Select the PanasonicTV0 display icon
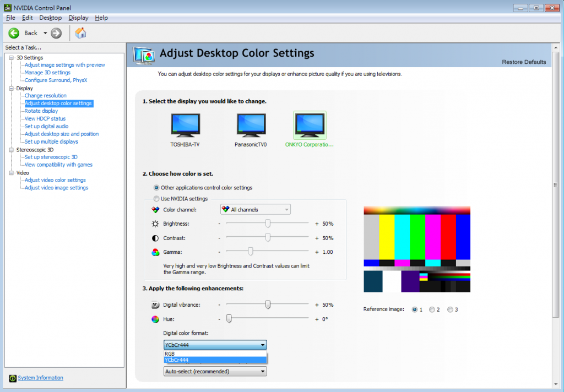Viewport: 564px width, 392px height. pyautogui.click(x=251, y=126)
